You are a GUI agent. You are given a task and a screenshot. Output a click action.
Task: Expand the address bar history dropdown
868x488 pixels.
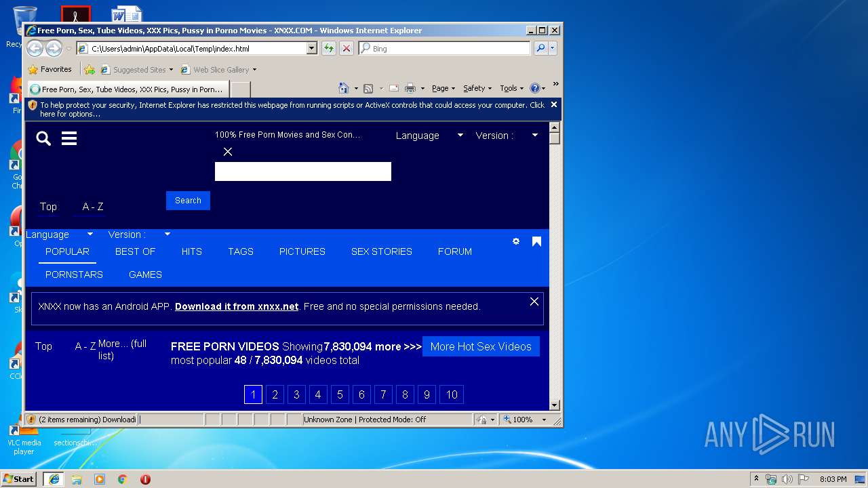[312, 49]
